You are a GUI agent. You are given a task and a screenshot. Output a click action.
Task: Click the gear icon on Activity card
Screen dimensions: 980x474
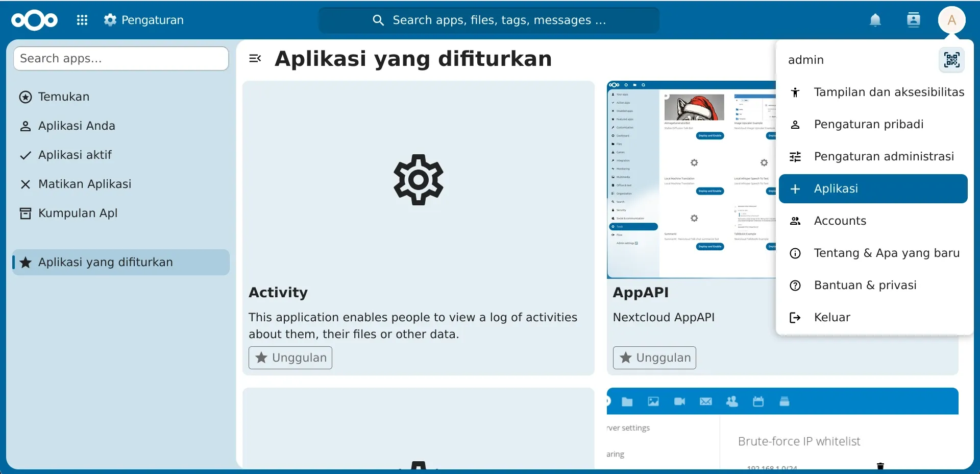pos(419,180)
